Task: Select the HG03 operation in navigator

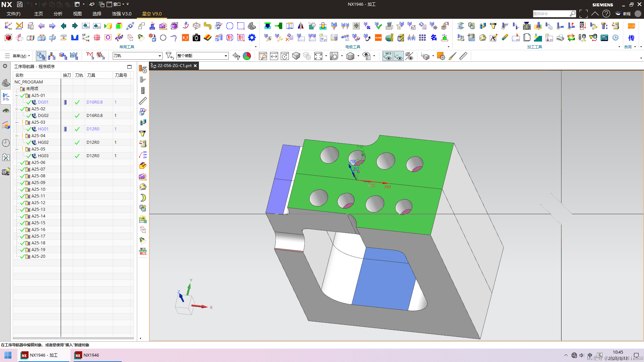Action: 43,156
